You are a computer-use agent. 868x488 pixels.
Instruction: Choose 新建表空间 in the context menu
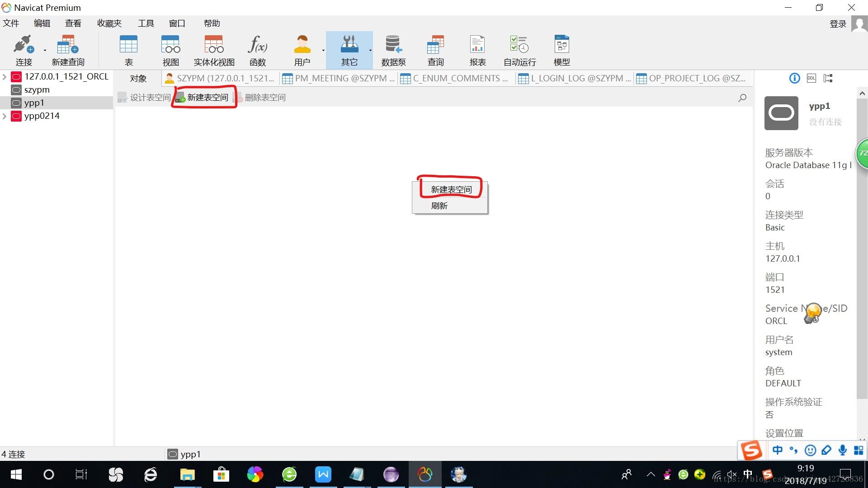451,189
